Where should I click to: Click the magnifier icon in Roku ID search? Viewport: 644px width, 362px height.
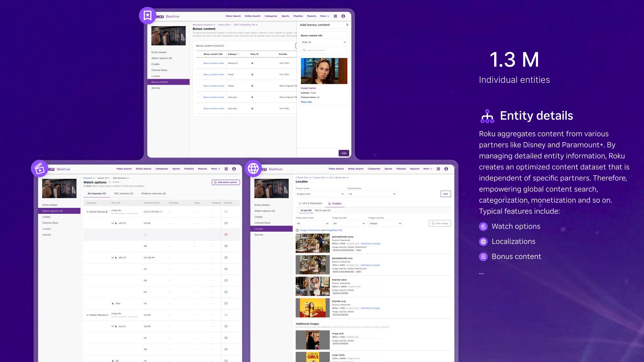click(304, 50)
